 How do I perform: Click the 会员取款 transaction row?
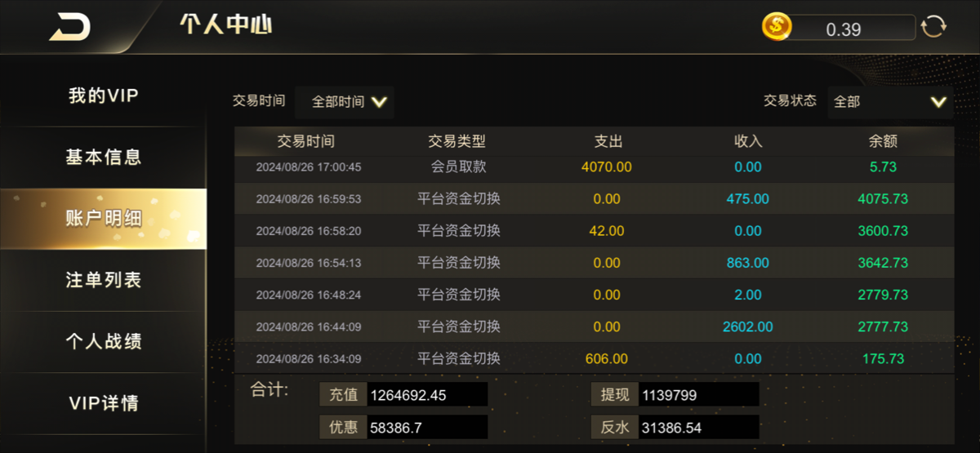pos(594,167)
